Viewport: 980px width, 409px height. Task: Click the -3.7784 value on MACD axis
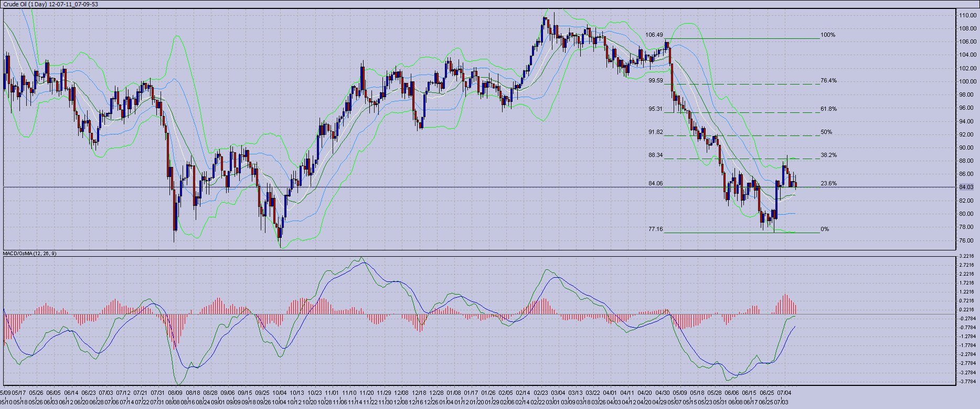[x=966, y=382]
